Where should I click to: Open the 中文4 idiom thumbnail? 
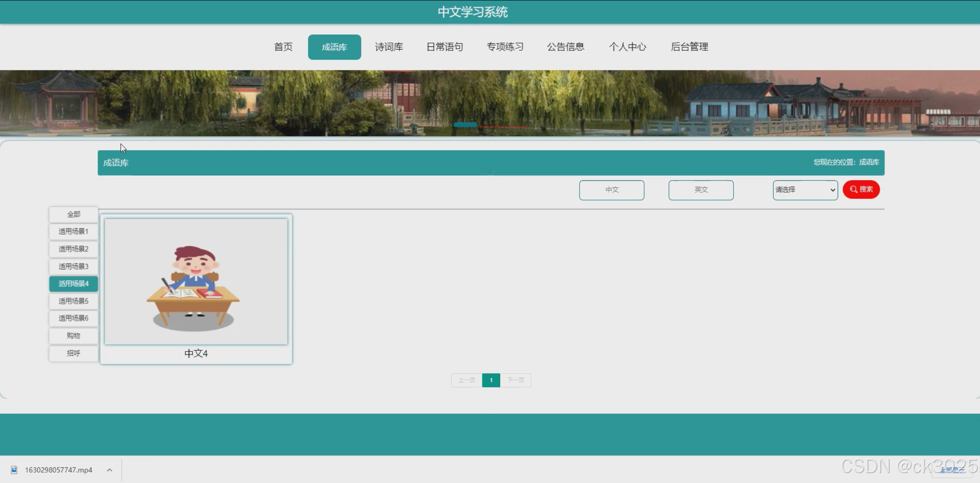click(x=196, y=282)
